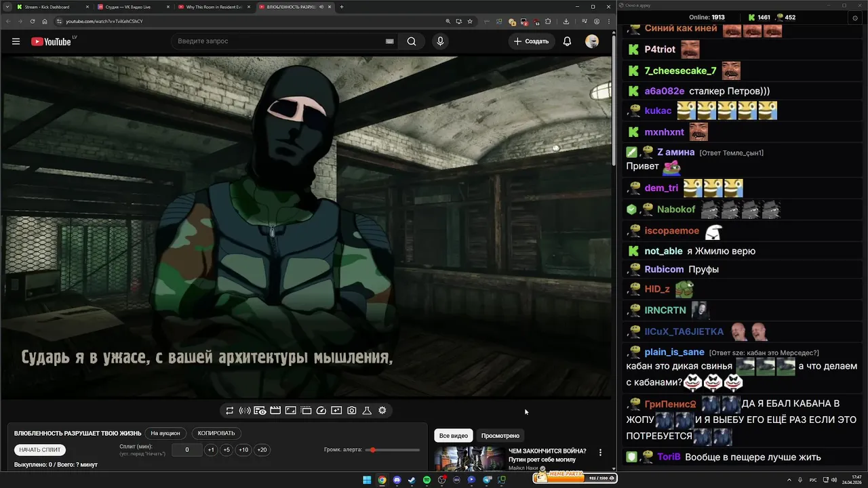Click the playback speed gauge icon
This screenshot has width=868, height=488.
[321, 411]
